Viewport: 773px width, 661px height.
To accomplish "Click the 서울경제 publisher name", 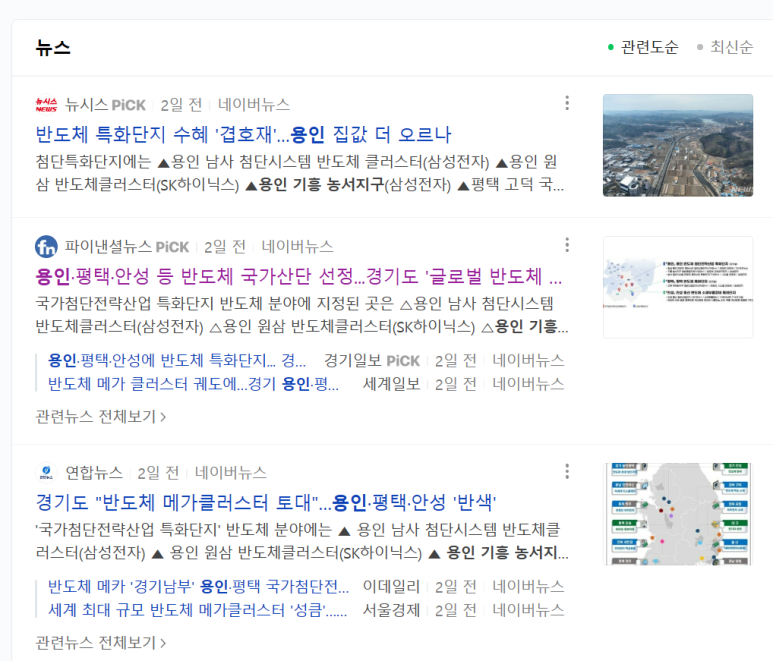I will coord(391,610).
